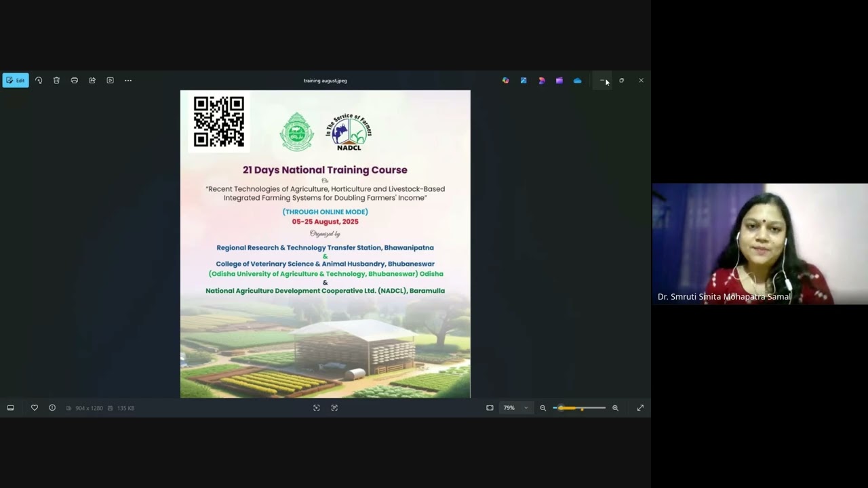This screenshot has height=488, width=868.
Task: Restore down the Photos window
Action: 621,80
